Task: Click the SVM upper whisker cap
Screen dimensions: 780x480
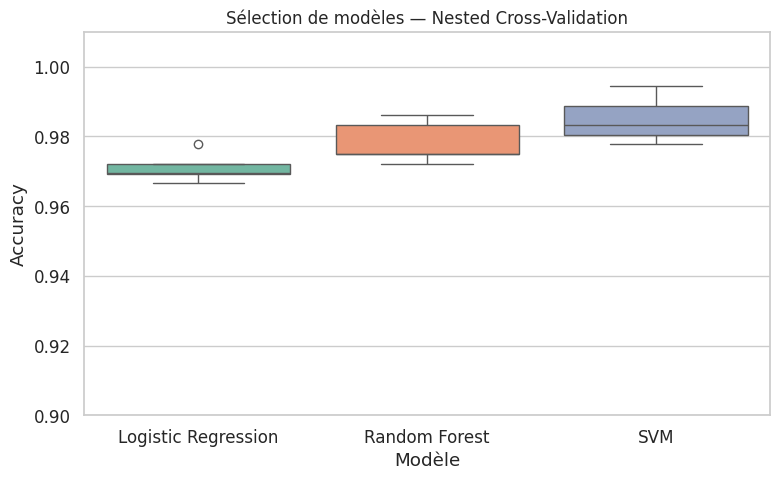Action: [x=656, y=86]
